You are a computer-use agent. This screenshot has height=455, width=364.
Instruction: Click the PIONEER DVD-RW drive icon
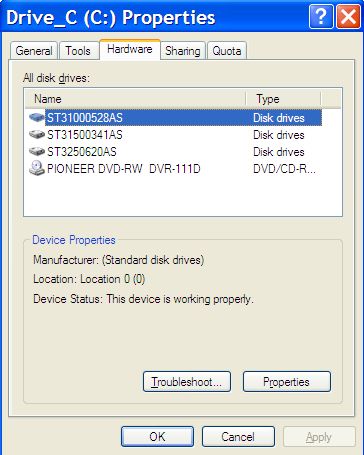[37, 168]
